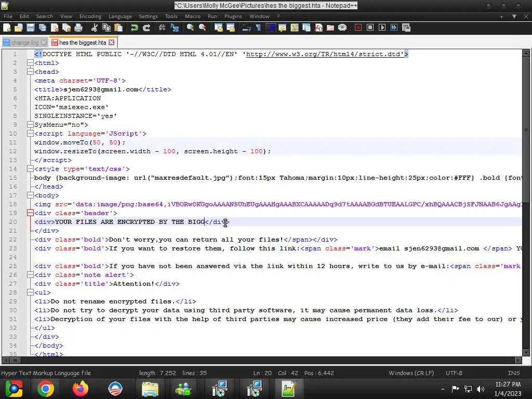Screen dimensions: 532x399
Task: Open the Replace toolbar icon
Action: click(x=175, y=28)
